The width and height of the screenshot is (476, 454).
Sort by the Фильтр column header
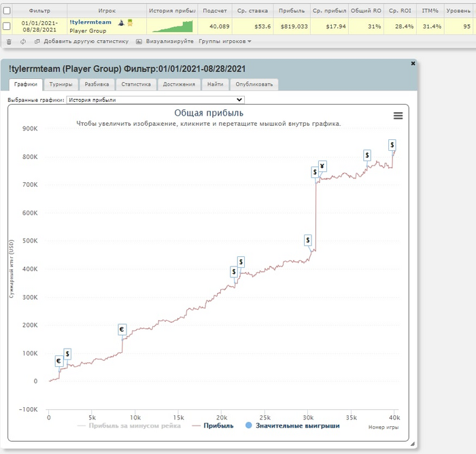[39, 11]
